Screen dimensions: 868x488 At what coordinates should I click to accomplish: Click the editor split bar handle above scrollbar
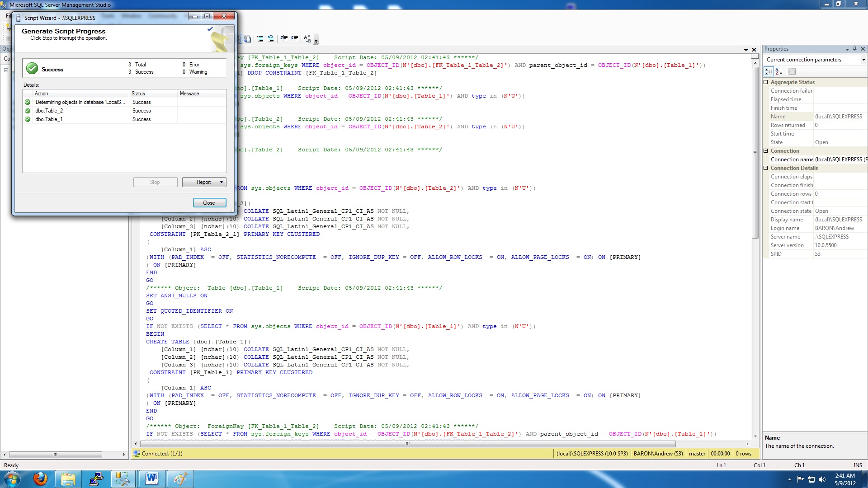point(755,56)
